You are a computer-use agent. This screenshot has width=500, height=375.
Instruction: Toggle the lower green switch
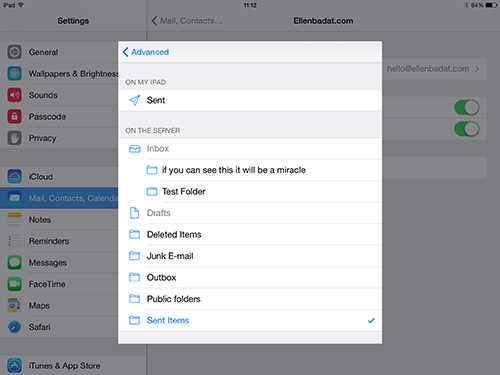point(467,129)
